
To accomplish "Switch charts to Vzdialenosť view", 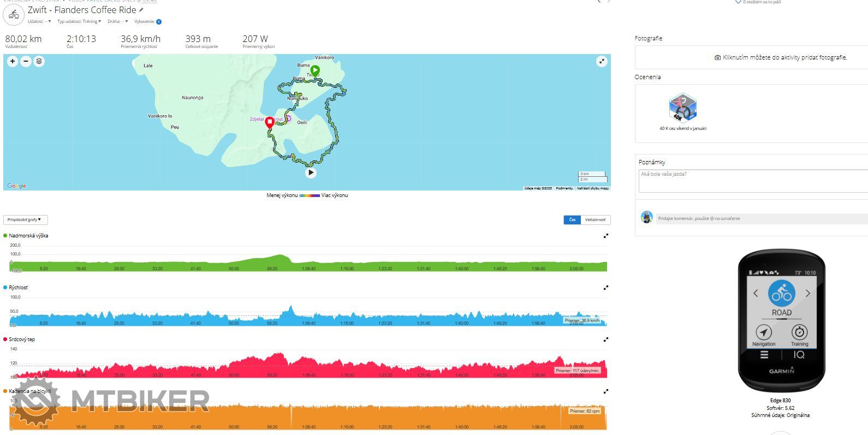I will pyautogui.click(x=595, y=220).
